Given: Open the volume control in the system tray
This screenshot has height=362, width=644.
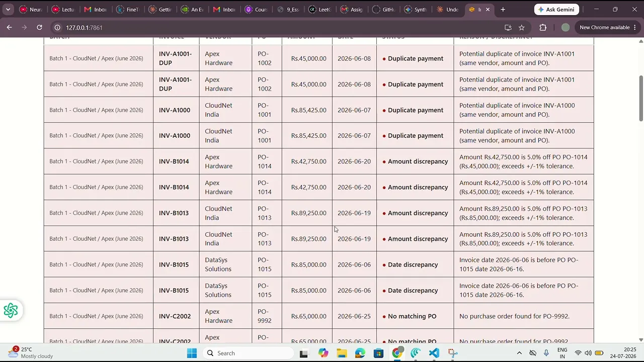Looking at the screenshot, I should tap(588, 353).
